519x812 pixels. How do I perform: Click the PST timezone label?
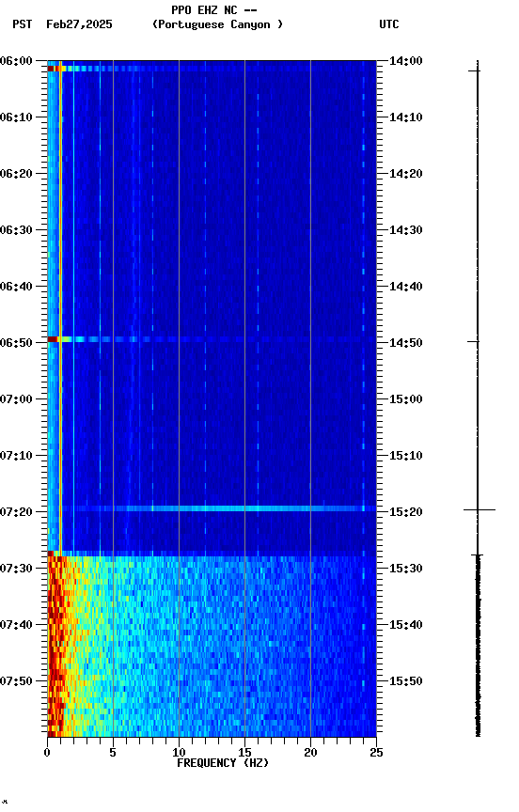pyautogui.click(x=22, y=24)
